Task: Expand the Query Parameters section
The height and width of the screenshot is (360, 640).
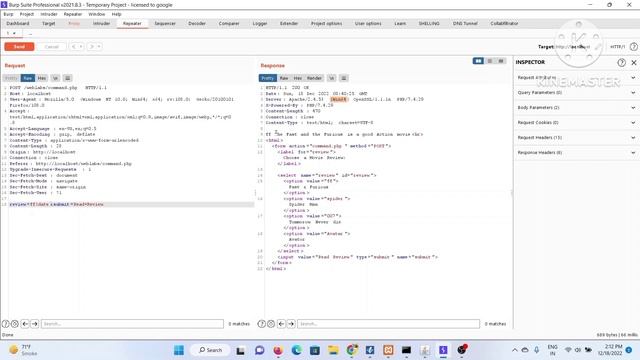Action: 576,93
